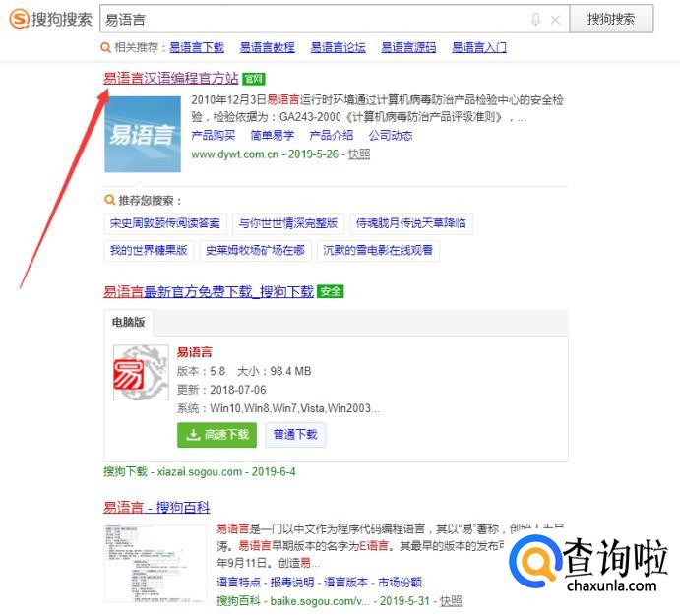The image size is (680, 616).
Task: Click the microphone voice search icon
Action: [536, 19]
